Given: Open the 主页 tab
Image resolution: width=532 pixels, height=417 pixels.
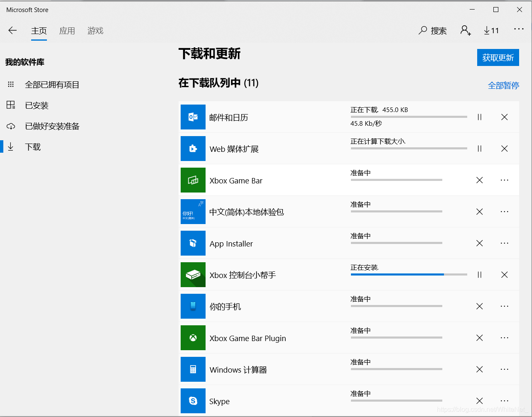Looking at the screenshot, I should (x=39, y=31).
